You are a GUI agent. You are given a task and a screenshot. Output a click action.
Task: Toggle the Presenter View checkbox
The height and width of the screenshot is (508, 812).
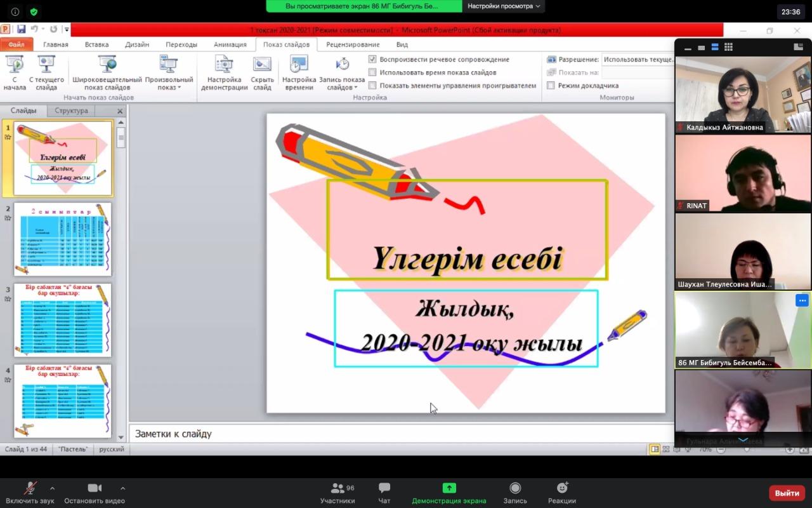551,86
